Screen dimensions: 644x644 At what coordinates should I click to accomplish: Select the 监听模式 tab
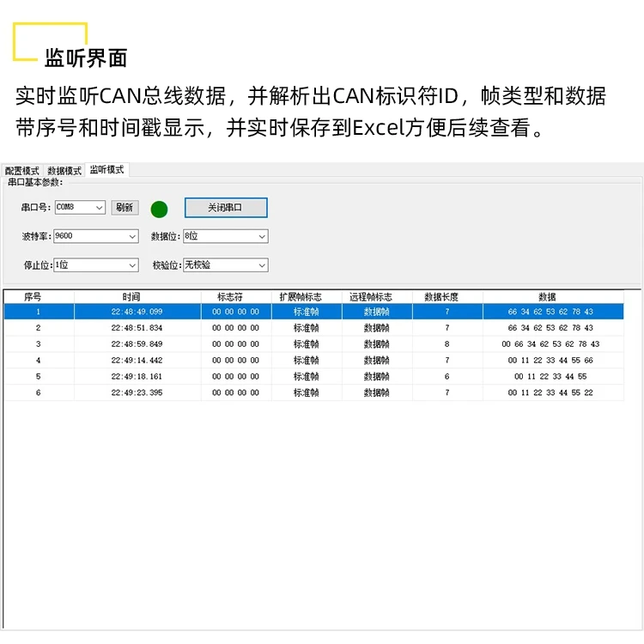(106, 170)
